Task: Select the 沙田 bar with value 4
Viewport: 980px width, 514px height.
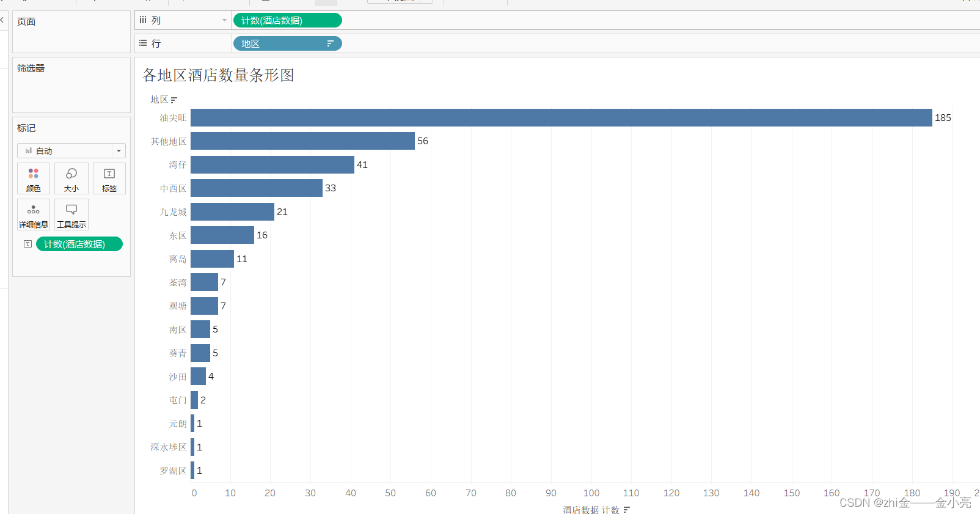Action: click(x=198, y=376)
